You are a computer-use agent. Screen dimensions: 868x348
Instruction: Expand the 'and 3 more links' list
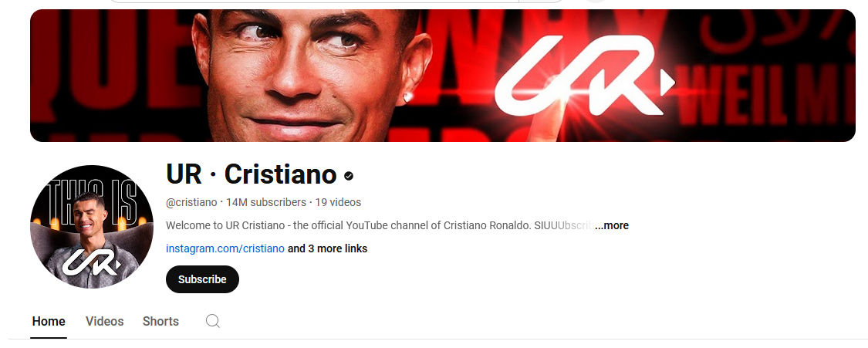click(x=327, y=249)
